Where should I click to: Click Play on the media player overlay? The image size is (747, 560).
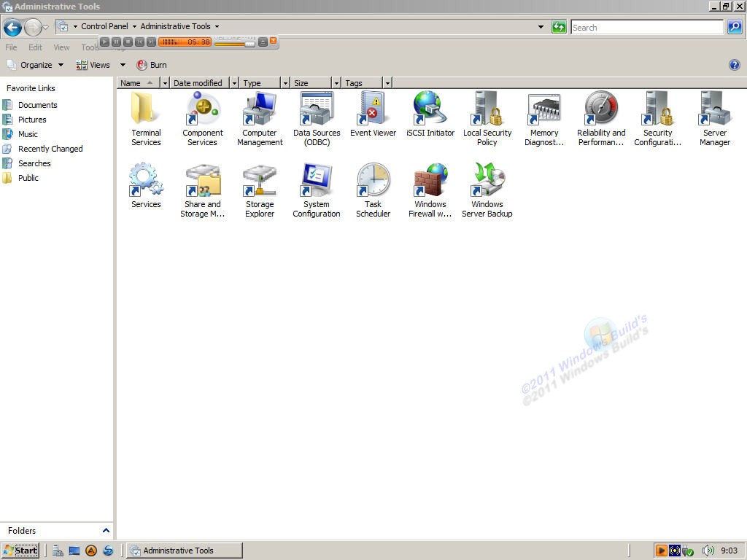pyautogui.click(x=105, y=42)
